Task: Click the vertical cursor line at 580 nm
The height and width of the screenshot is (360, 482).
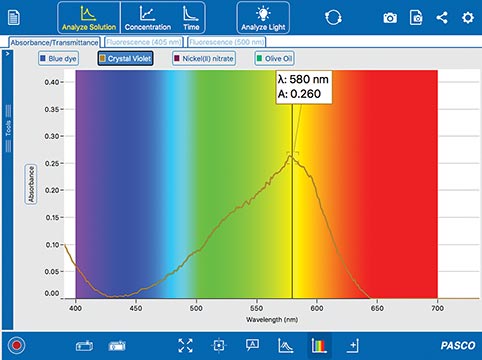Action: coord(292,200)
